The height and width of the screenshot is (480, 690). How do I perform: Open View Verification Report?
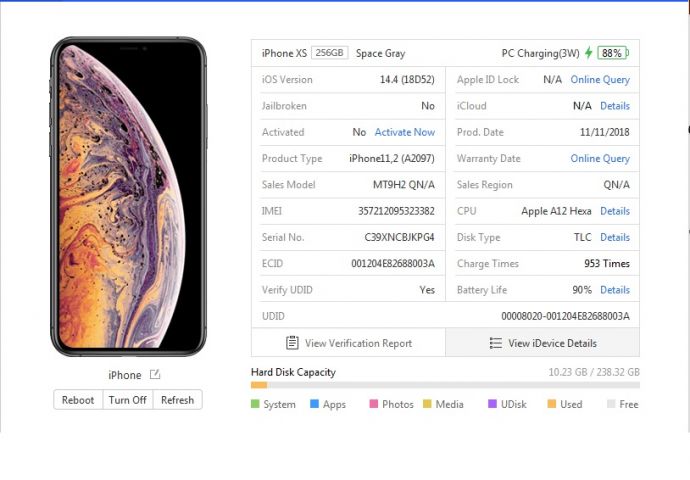[349, 343]
